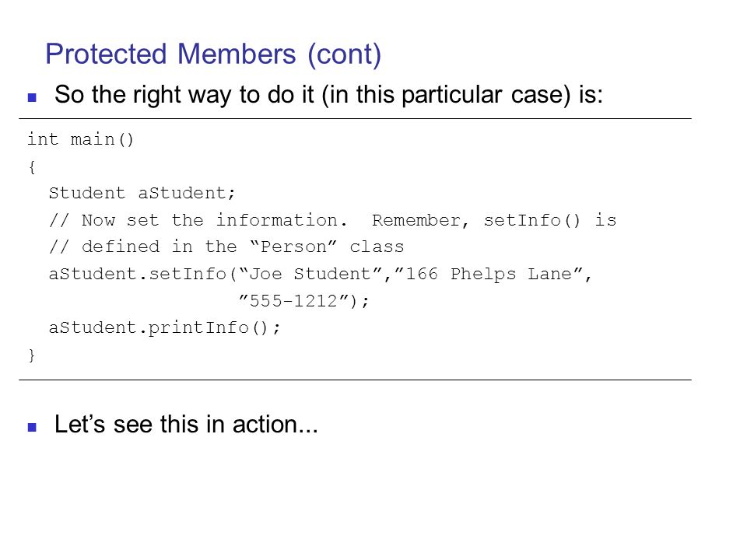Click the phone number string "555-1212"

click(294, 300)
